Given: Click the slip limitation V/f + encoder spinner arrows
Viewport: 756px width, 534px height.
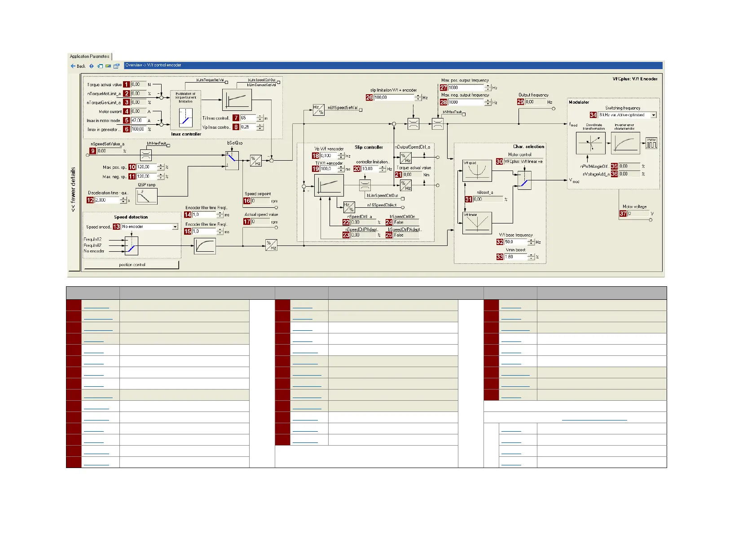Looking at the screenshot, I should click(418, 97).
